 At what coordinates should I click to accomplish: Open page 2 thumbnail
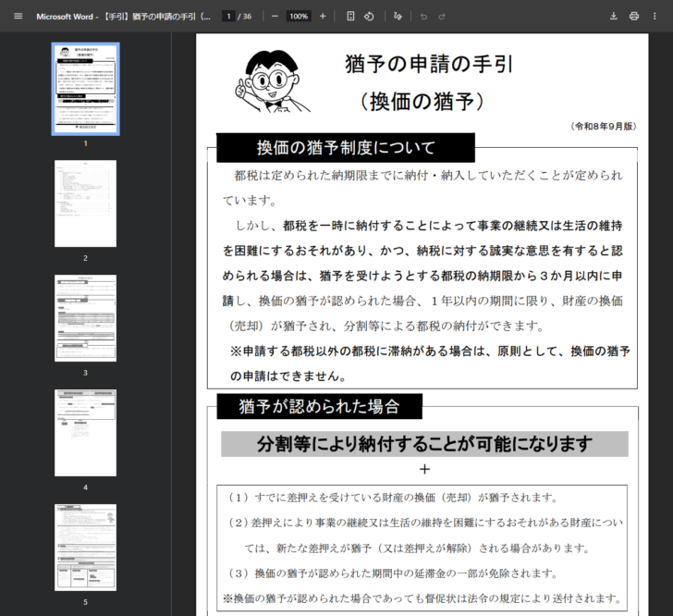click(x=85, y=203)
